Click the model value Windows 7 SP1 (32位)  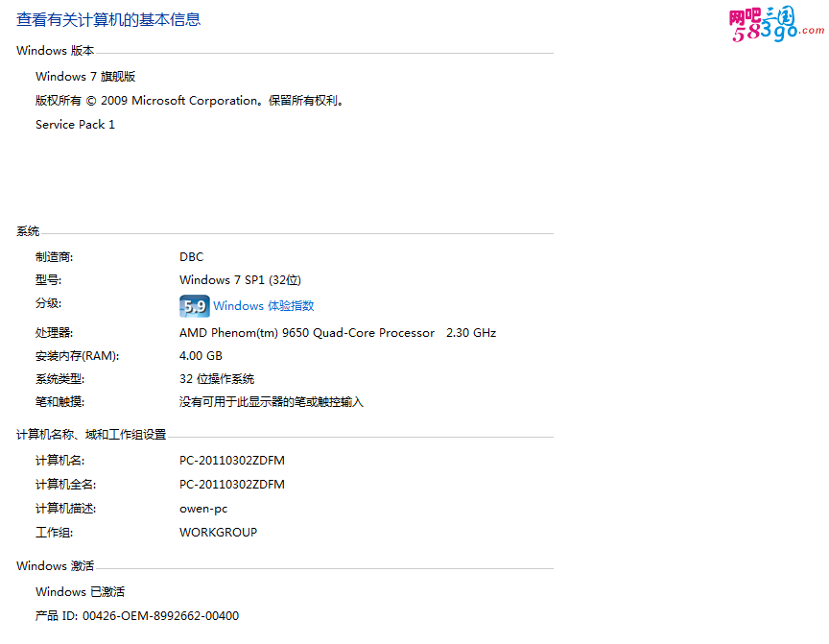click(x=240, y=280)
